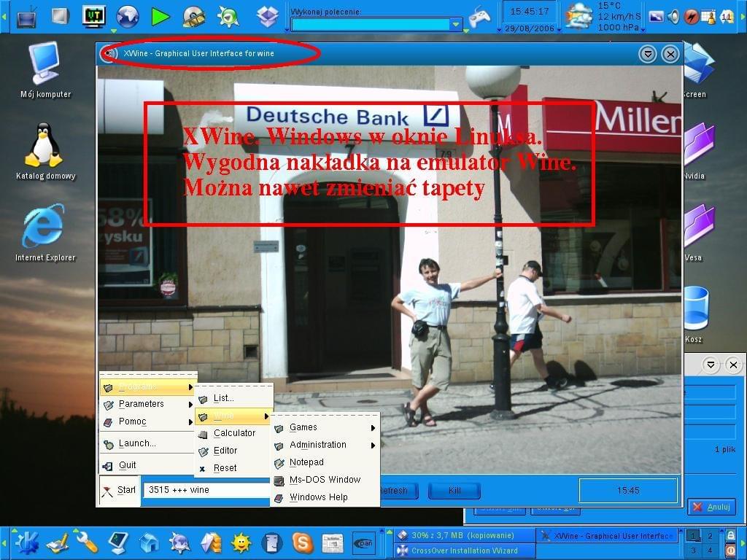
Task: Open the globe web browser icon
Action: [x=127, y=17]
